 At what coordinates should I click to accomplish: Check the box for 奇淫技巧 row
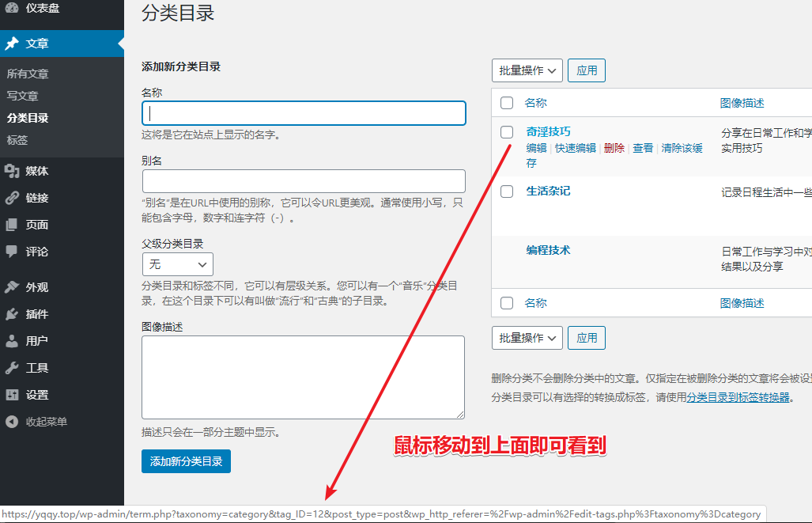507,132
